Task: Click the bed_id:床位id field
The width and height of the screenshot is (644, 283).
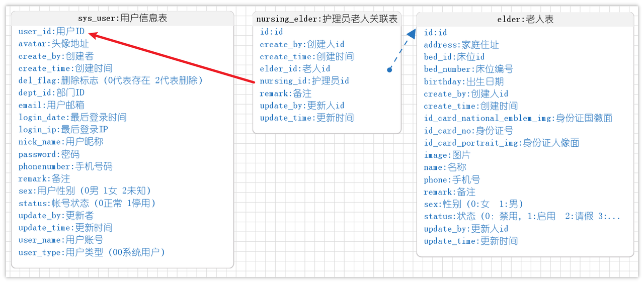Action: coord(454,57)
